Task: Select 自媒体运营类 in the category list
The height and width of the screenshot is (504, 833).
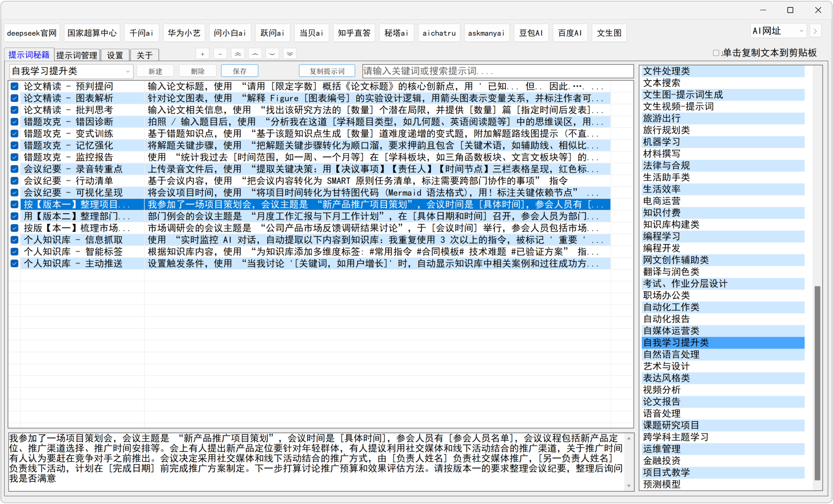Action: coord(723,331)
